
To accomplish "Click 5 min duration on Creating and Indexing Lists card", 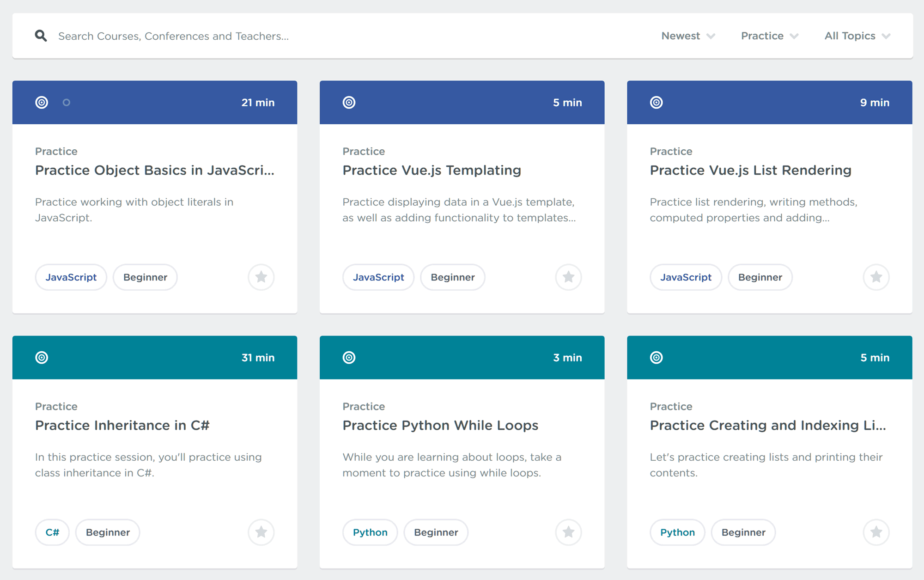I will [875, 358].
